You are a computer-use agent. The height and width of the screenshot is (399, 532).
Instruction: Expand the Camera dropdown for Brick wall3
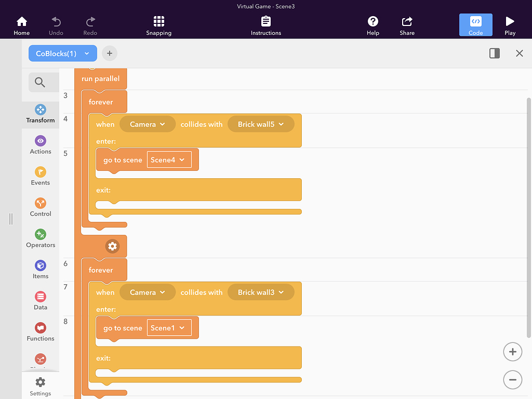pyautogui.click(x=148, y=292)
